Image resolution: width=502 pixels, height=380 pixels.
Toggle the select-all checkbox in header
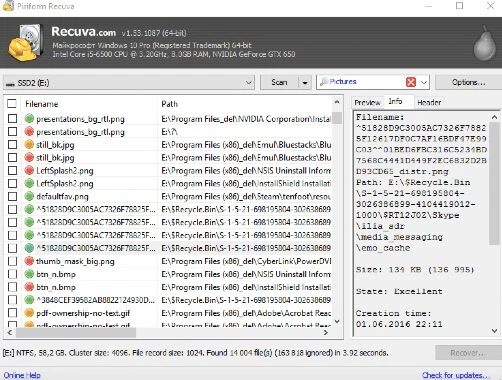click(12, 104)
